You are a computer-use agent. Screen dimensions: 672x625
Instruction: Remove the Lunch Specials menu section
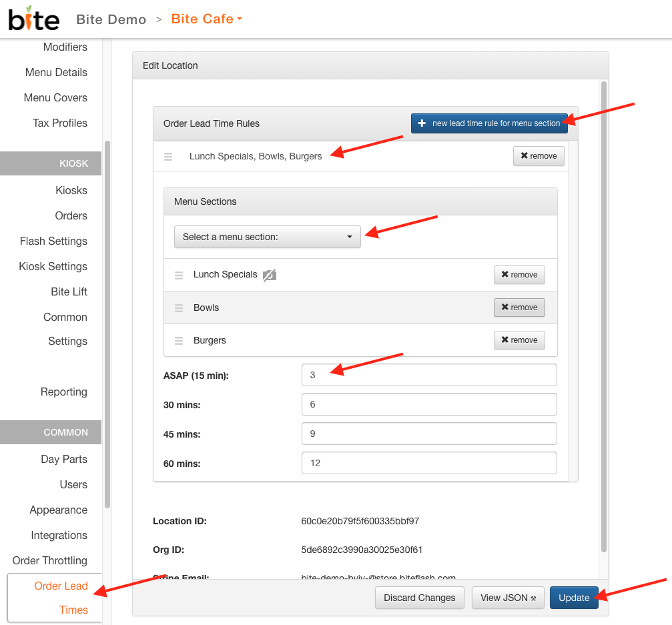519,275
